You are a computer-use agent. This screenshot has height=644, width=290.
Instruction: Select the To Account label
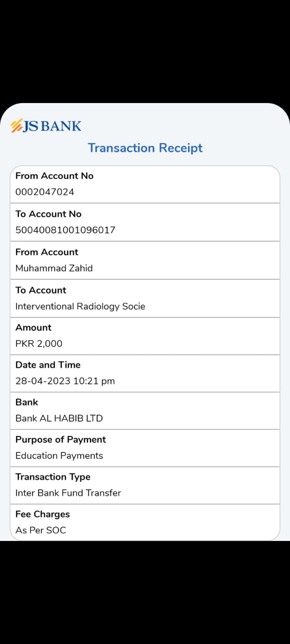[x=41, y=290]
